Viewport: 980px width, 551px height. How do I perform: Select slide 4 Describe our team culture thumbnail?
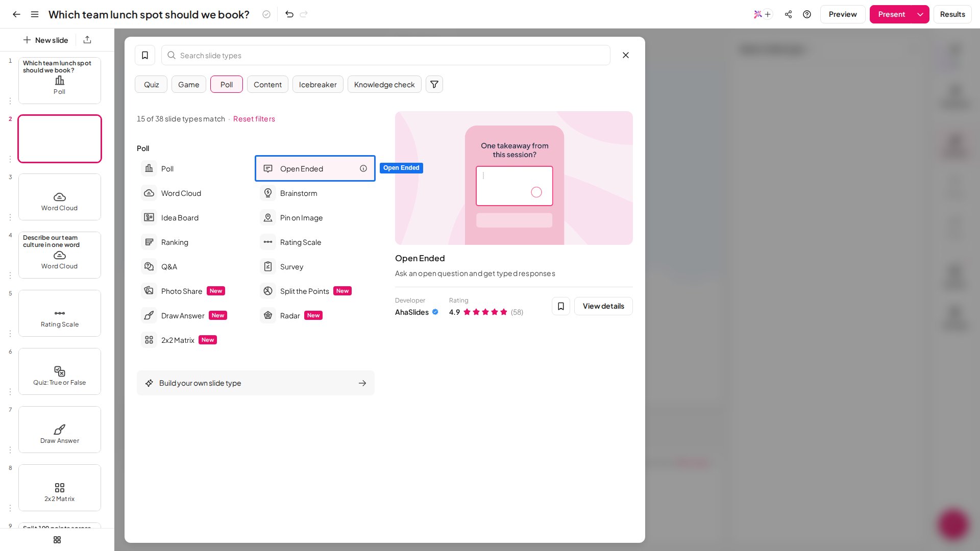60,255
